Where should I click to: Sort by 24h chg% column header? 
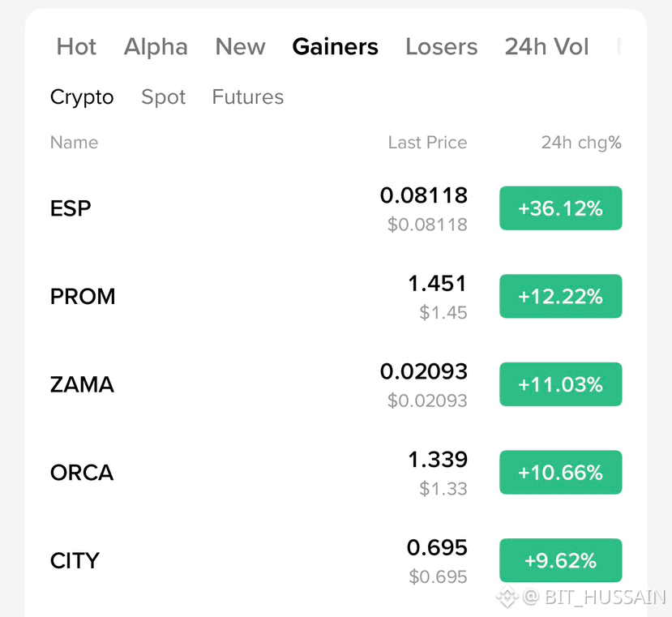click(581, 143)
